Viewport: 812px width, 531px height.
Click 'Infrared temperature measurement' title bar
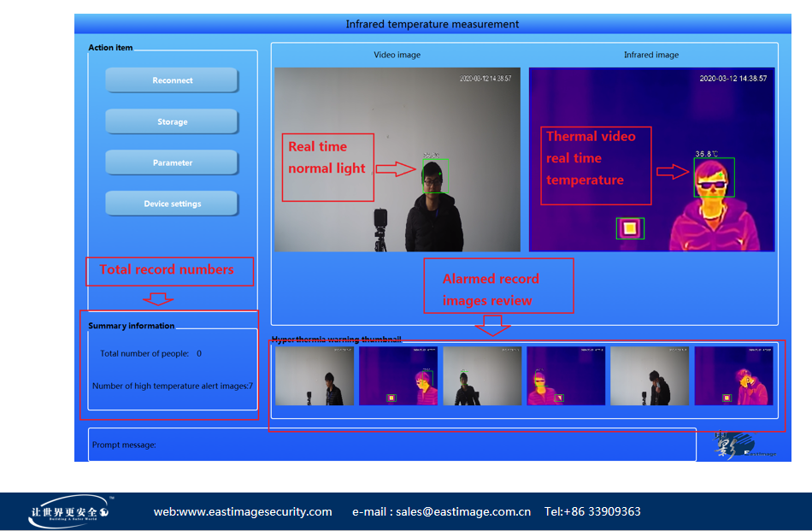[x=432, y=24]
